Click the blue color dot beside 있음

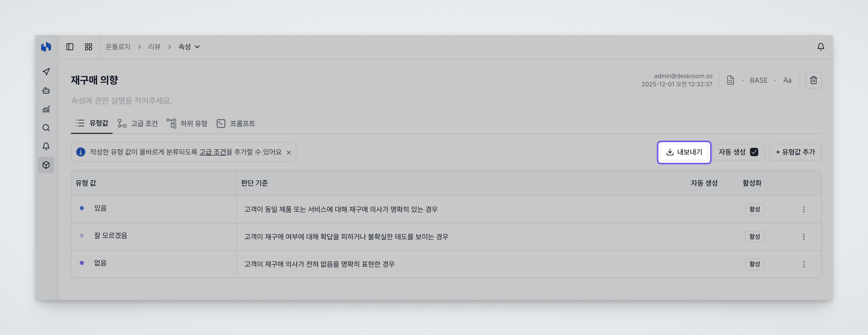pyautogui.click(x=82, y=208)
